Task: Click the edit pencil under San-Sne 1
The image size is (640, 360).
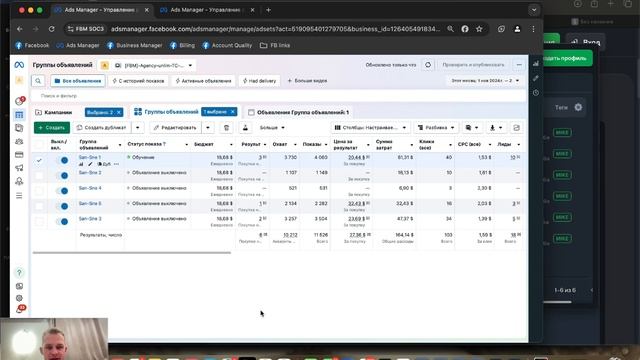Action: (x=90, y=164)
